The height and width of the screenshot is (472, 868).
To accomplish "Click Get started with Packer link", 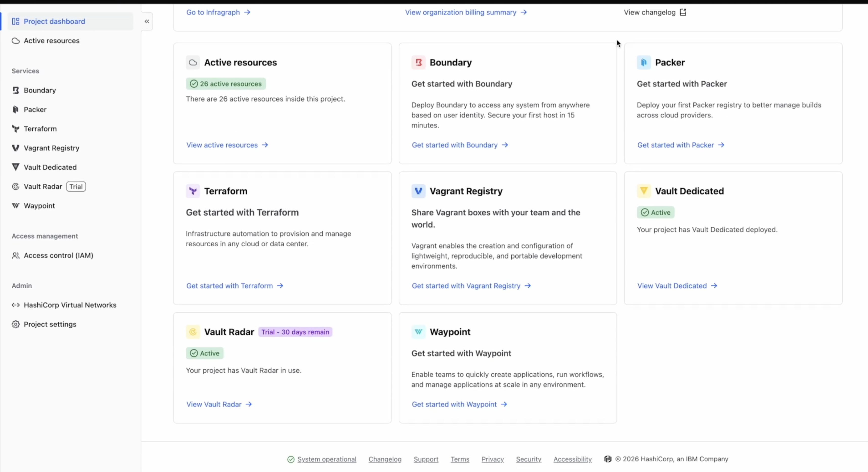I will pos(681,145).
